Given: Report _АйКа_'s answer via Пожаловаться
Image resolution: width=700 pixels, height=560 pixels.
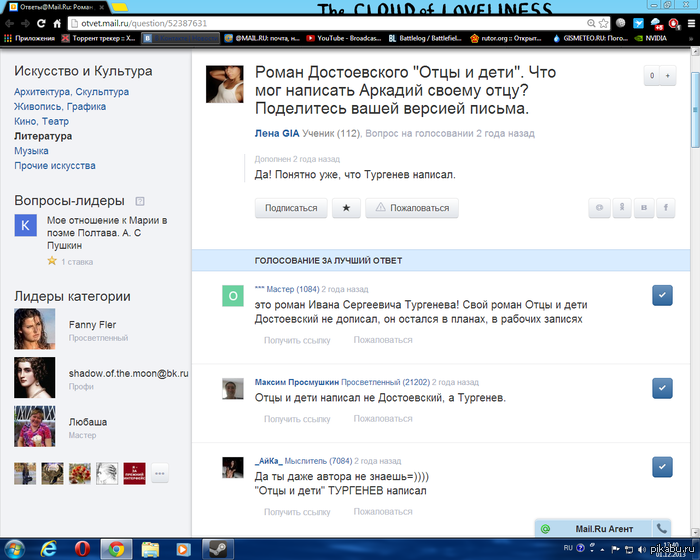Looking at the screenshot, I should coord(383,512).
